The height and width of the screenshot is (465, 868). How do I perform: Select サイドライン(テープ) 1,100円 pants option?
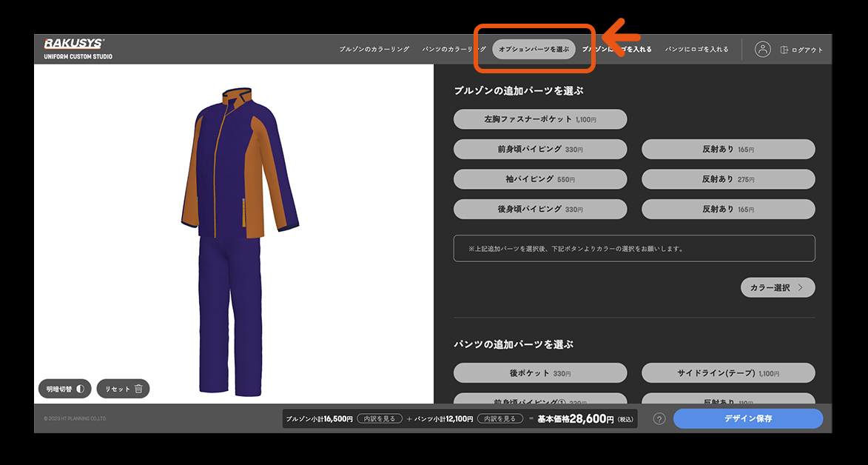[x=727, y=373]
